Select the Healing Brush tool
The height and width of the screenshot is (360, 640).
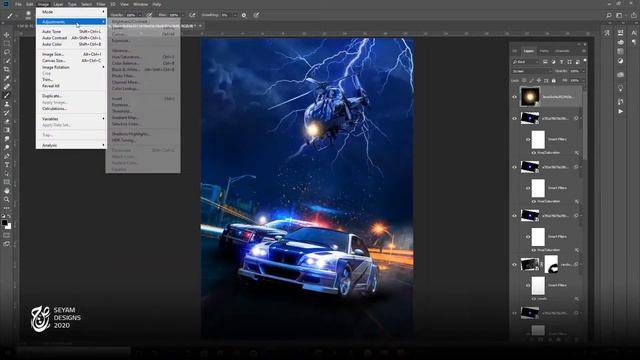(7, 87)
